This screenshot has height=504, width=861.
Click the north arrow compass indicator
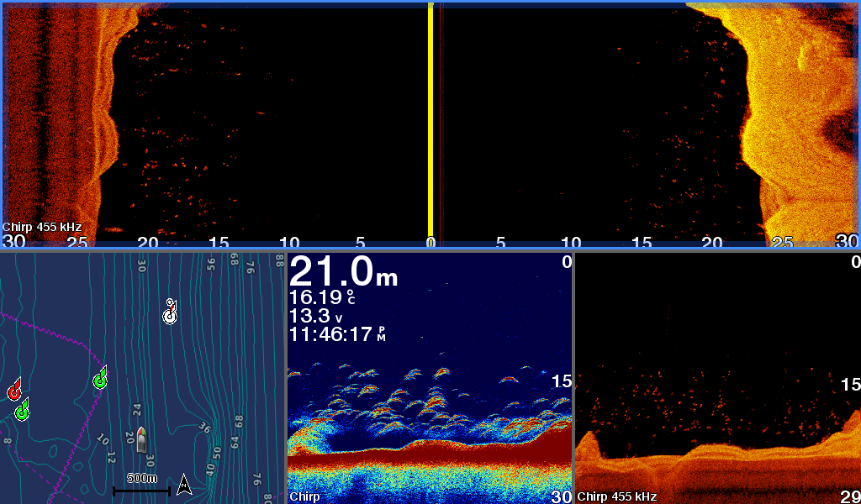pyautogui.click(x=184, y=485)
